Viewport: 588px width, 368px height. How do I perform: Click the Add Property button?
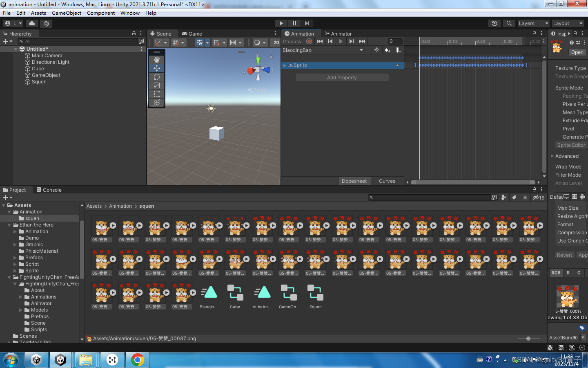342,77
